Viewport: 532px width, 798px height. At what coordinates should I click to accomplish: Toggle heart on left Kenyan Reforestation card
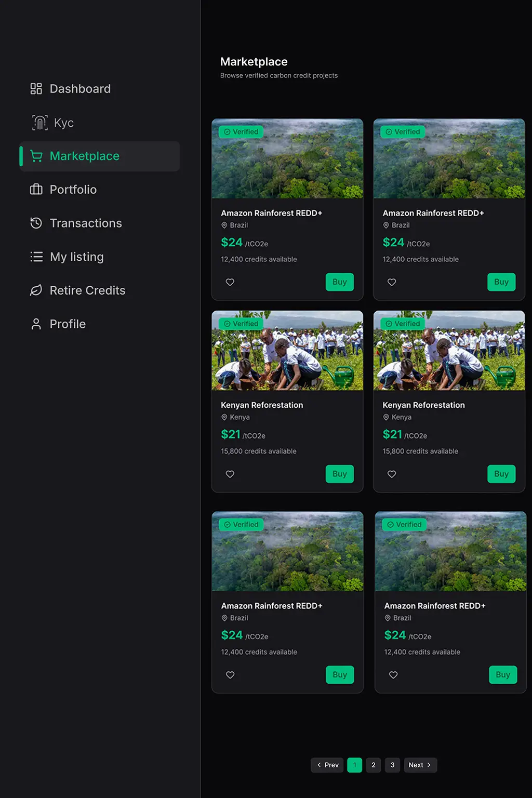pyautogui.click(x=230, y=474)
